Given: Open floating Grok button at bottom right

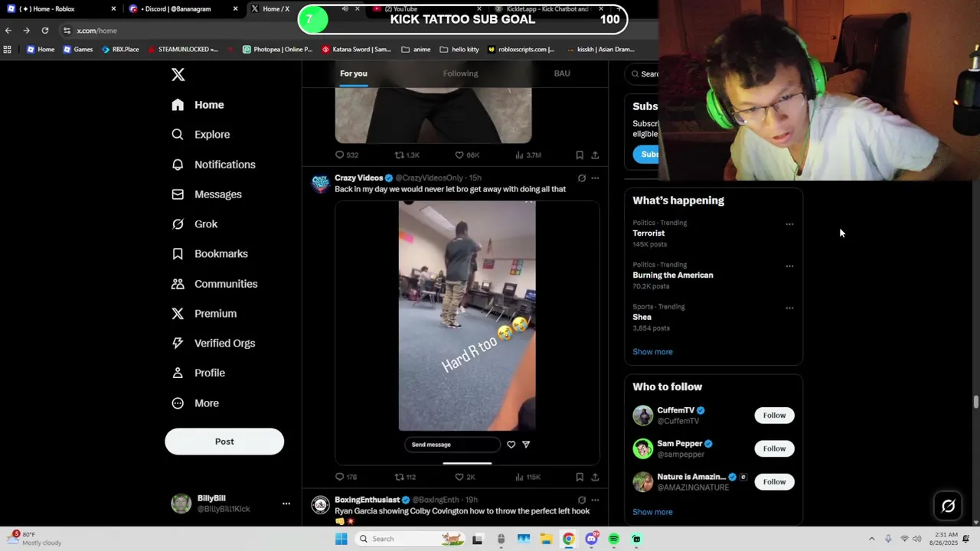Looking at the screenshot, I should pos(948,506).
